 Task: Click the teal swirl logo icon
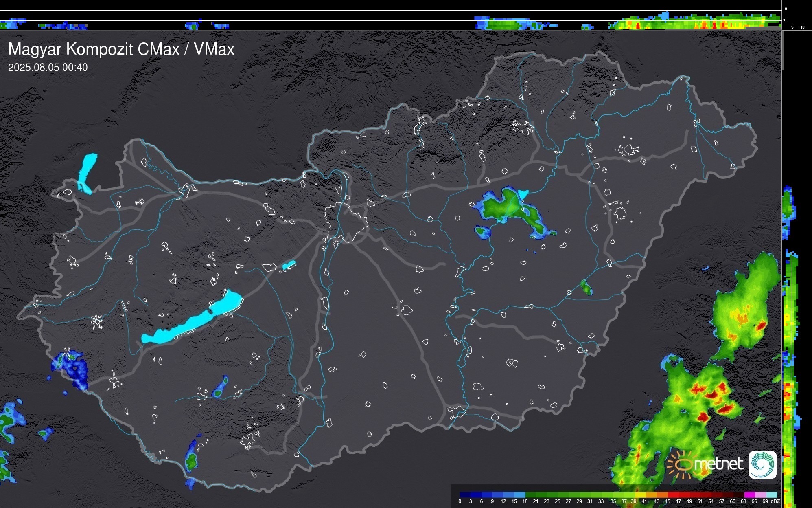[x=762, y=464]
